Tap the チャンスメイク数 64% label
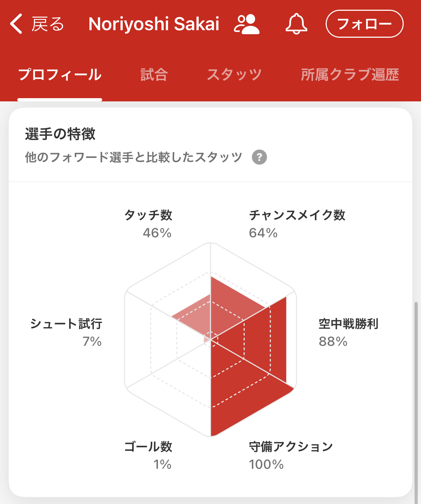Viewport: 421px width, 504px height. coord(297,224)
